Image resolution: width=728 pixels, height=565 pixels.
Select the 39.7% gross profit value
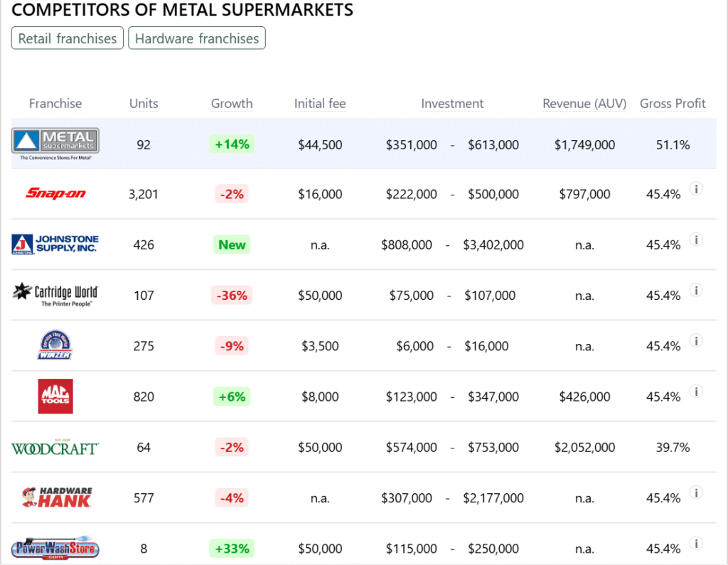click(x=673, y=448)
